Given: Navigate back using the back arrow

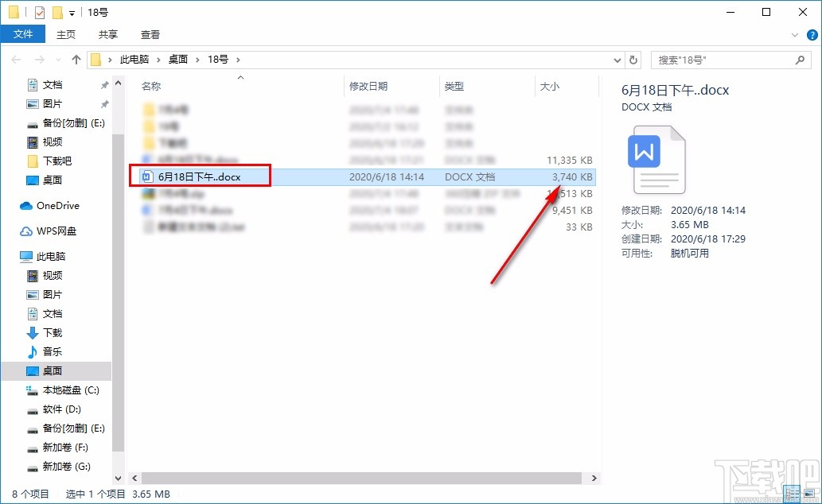Looking at the screenshot, I should click(x=15, y=59).
